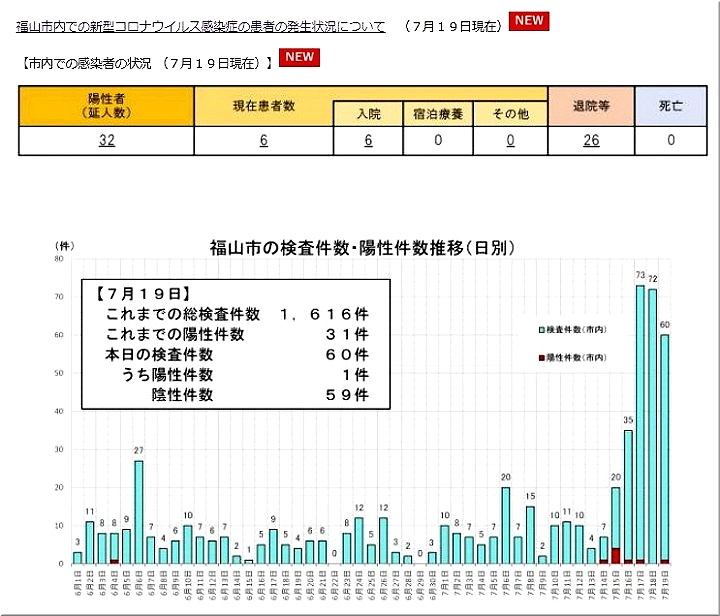Open the 0 link under その他 column
This screenshot has height=616, width=720.
[510, 141]
